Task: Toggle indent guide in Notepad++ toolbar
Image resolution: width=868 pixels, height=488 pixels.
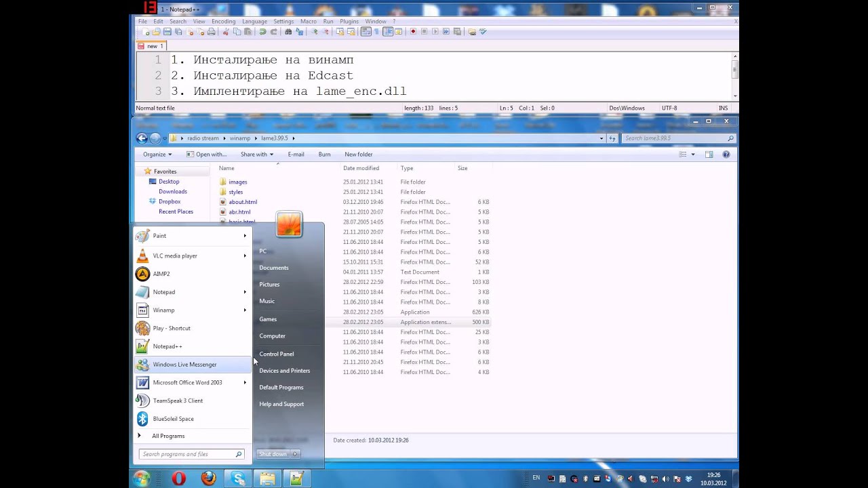Action: (388, 32)
